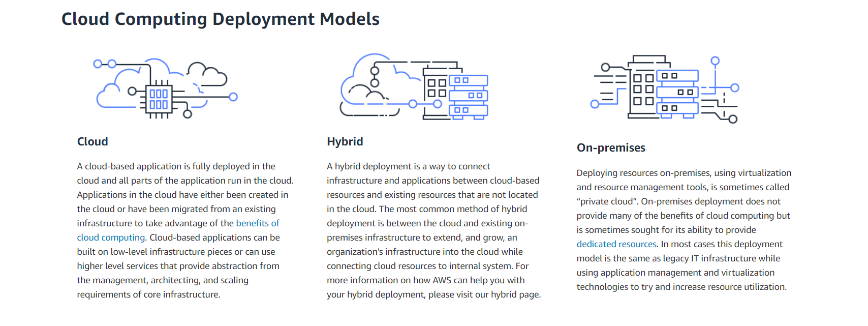Click text 'in the cloud. The most common method of hybrid'

[427, 209]
